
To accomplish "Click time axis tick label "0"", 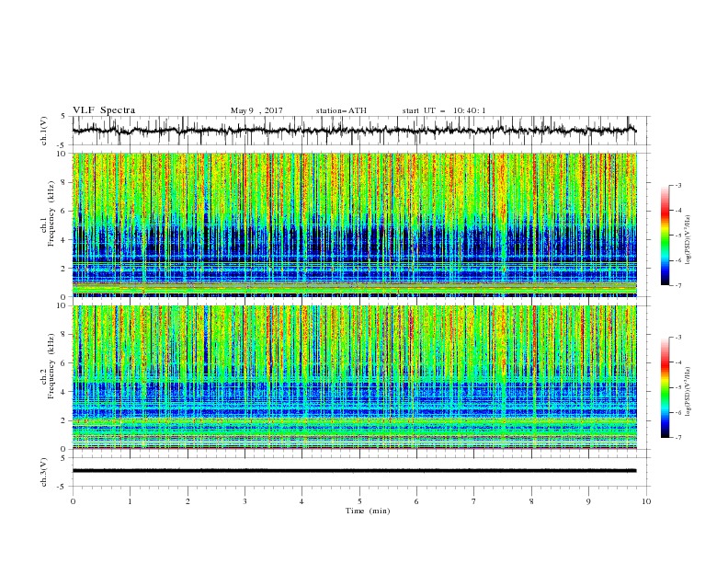I will [x=73, y=501].
